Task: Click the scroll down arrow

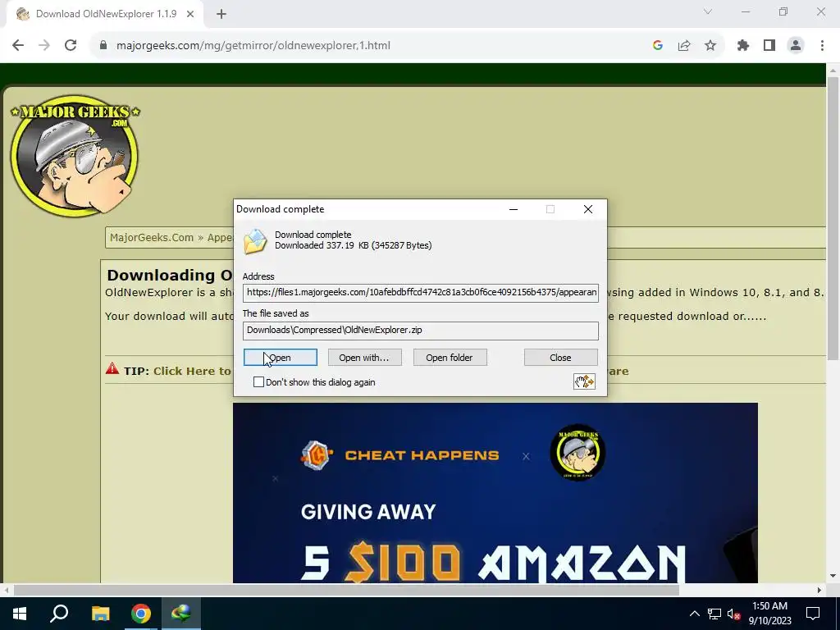Action: coord(833,577)
